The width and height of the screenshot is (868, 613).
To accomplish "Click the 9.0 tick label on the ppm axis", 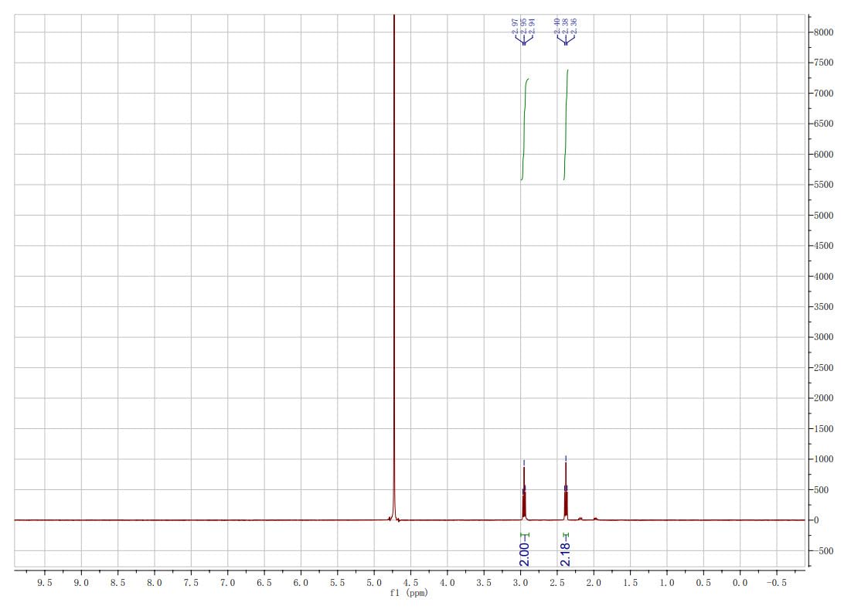I will coord(81,583).
